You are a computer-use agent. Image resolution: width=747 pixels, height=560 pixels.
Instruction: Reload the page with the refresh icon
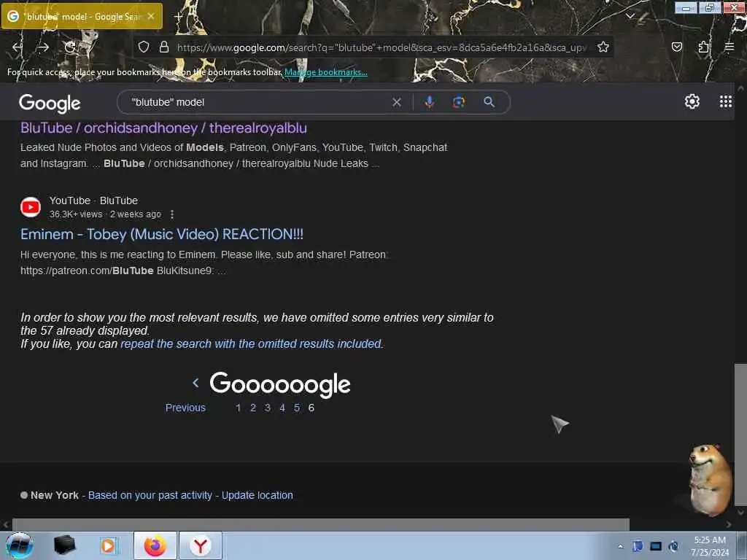[70, 47]
